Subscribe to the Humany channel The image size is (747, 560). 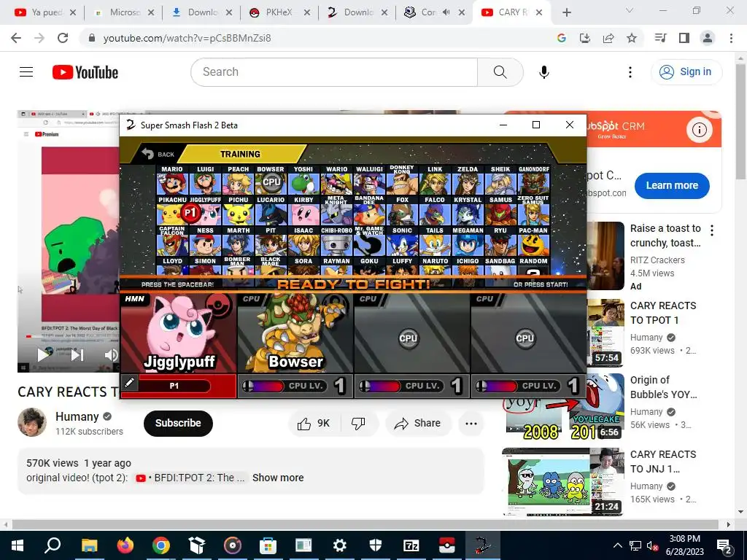178,423
